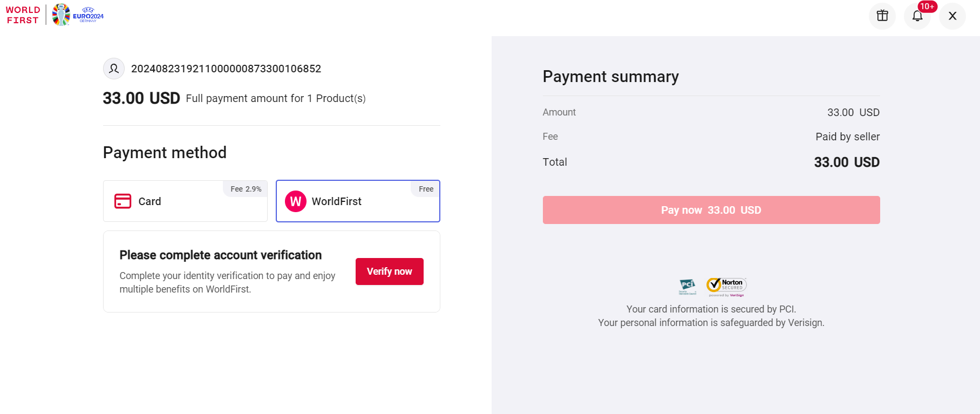Close the payment page with X
This screenshot has width=980, height=414.
(952, 16)
